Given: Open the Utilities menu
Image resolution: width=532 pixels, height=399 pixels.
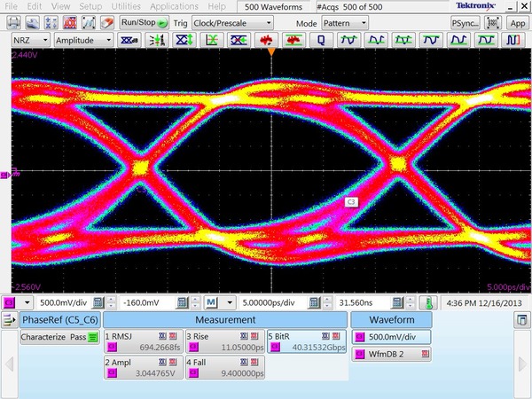Looking at the screenshot, I should pyautogui.click(x=126, y=6).
